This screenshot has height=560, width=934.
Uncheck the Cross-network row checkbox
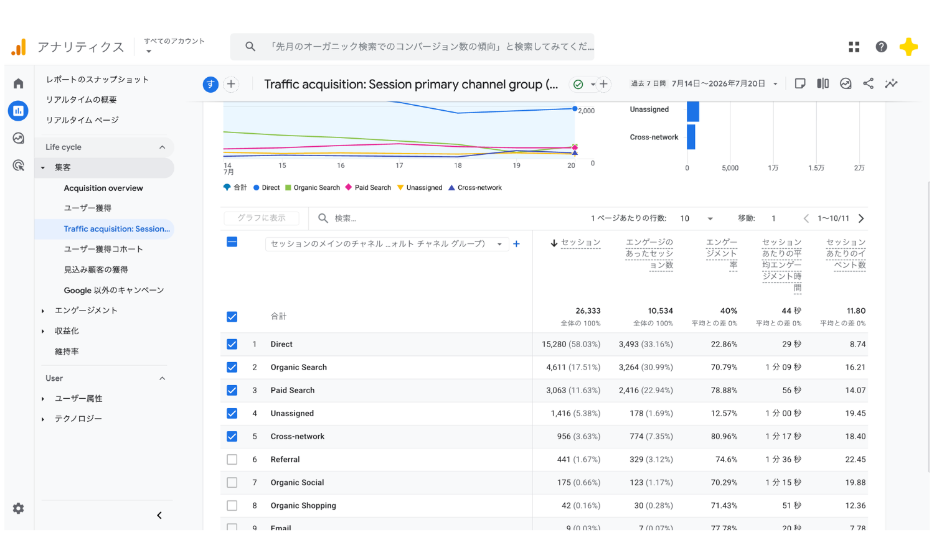[232, 436]
